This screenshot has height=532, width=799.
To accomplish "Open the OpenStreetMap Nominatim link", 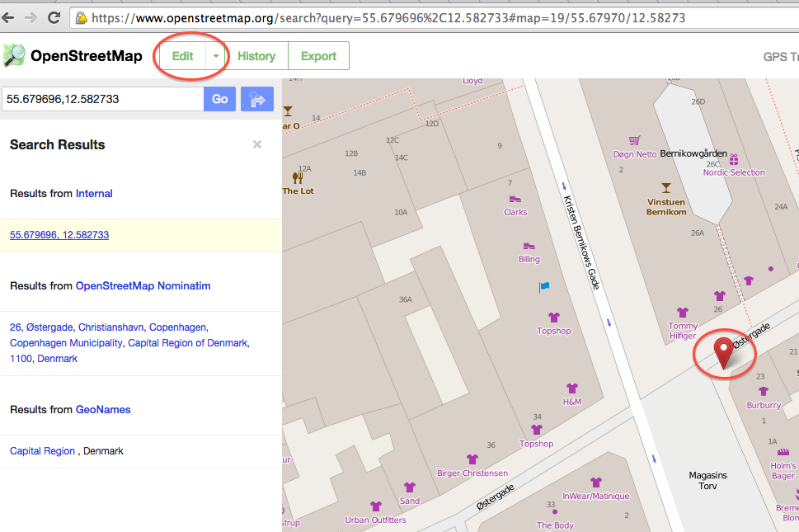I will pyautogui.click(x=143, y=286).
